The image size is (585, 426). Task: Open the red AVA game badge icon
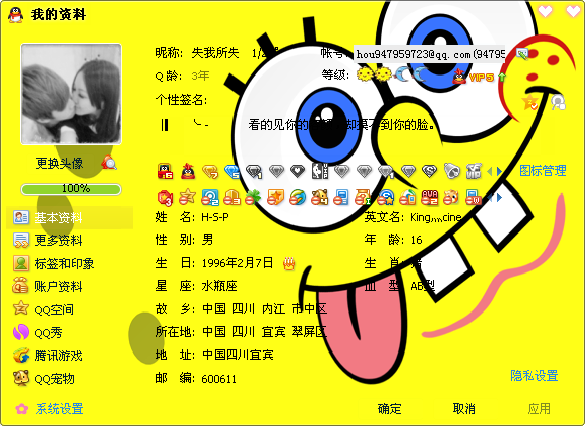[430, 197]
